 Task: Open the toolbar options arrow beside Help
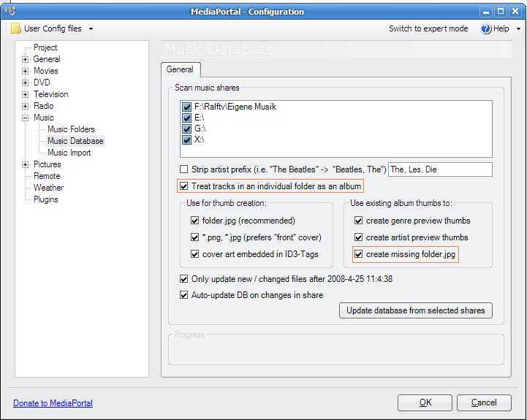(x=518, y=29)
